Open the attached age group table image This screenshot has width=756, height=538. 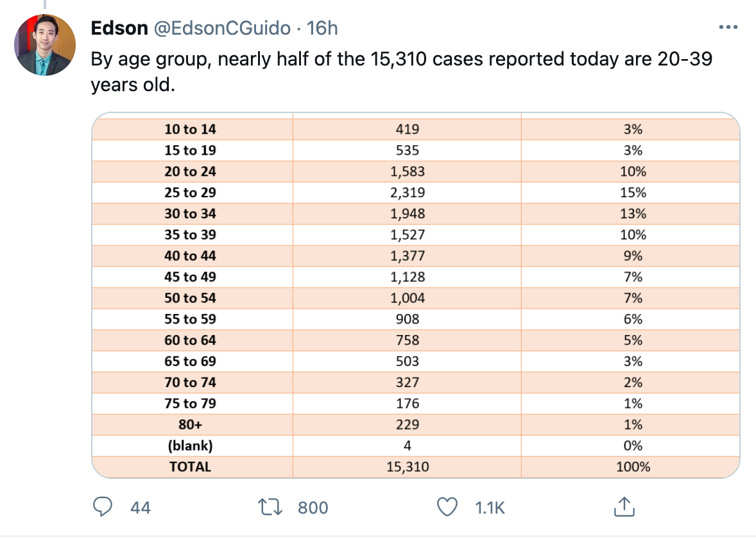pos(416,295)
